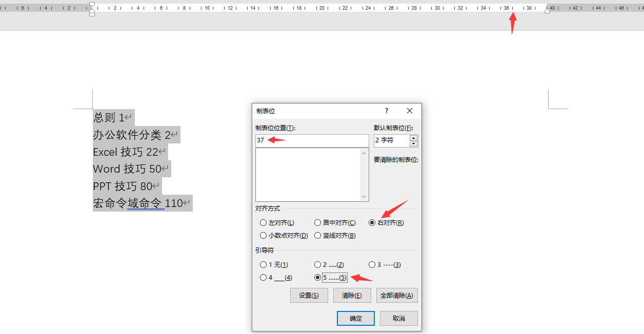Click the tab stop list scroll down arrow
Screen dimensions: 644x334
(365, 197)
